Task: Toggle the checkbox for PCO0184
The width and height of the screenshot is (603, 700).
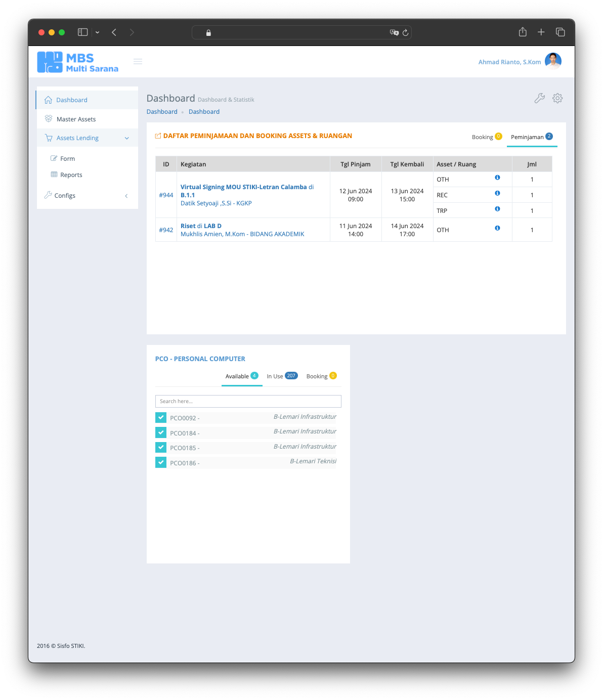Action: 161,432
